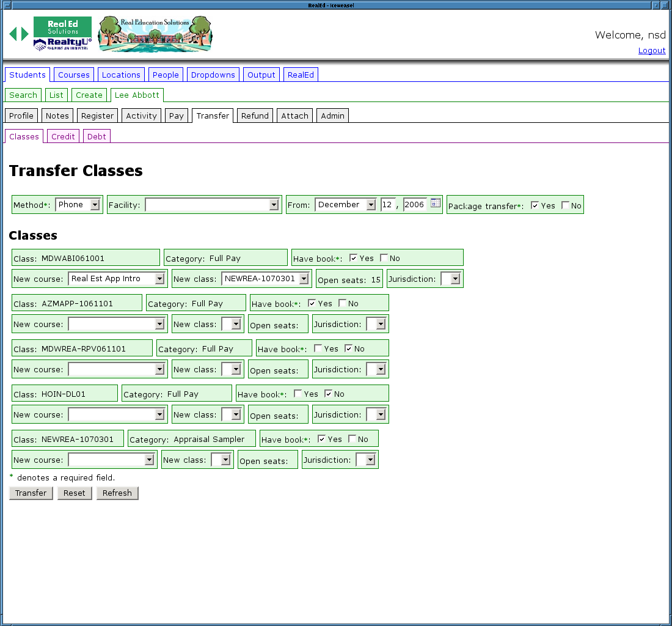
Task: Switch to the Courses tab
Action: point(74,75)
